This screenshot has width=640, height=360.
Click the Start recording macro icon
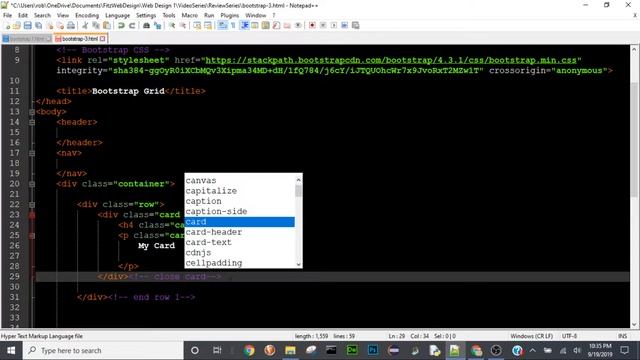click(x=312, y=25)
